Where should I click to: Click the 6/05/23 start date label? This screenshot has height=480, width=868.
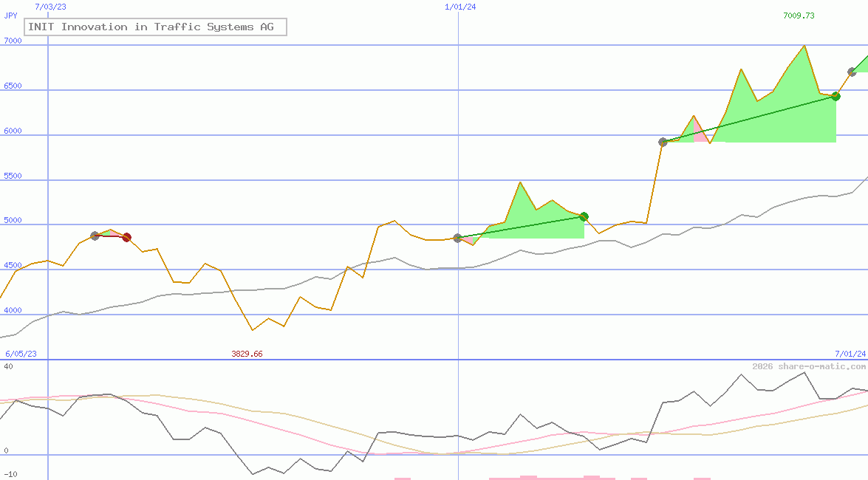click(x=21, y=354)
